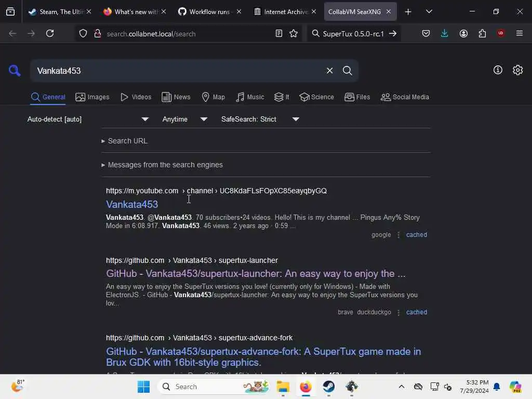
Task: Open Firefox account icon
Action: (463, 33)
